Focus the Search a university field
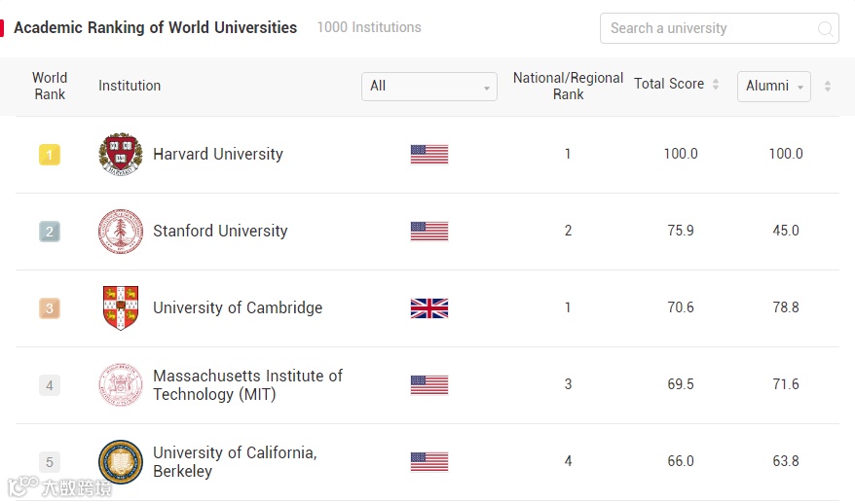The image size is (855, 504). [x=706, y=28]
